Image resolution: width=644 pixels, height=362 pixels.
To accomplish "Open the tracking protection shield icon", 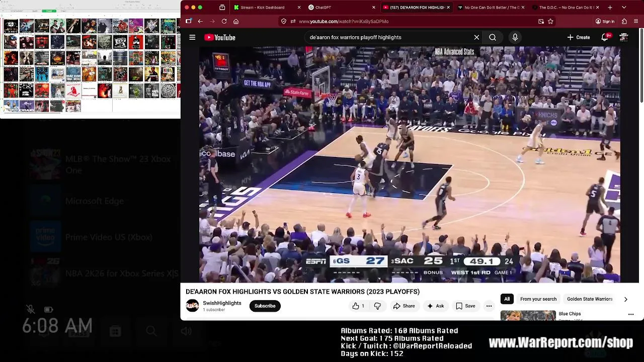I will (x=284, y=21).
